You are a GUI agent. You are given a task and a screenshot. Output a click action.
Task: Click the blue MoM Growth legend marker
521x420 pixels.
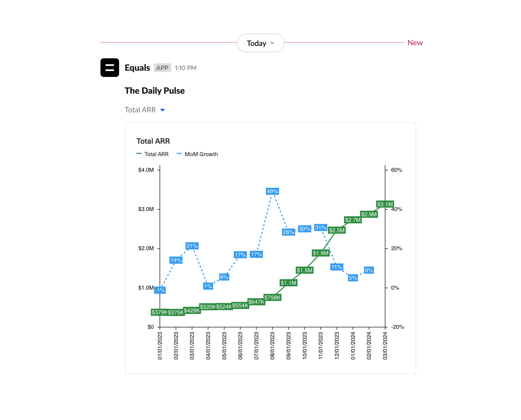tap(179, 154)
